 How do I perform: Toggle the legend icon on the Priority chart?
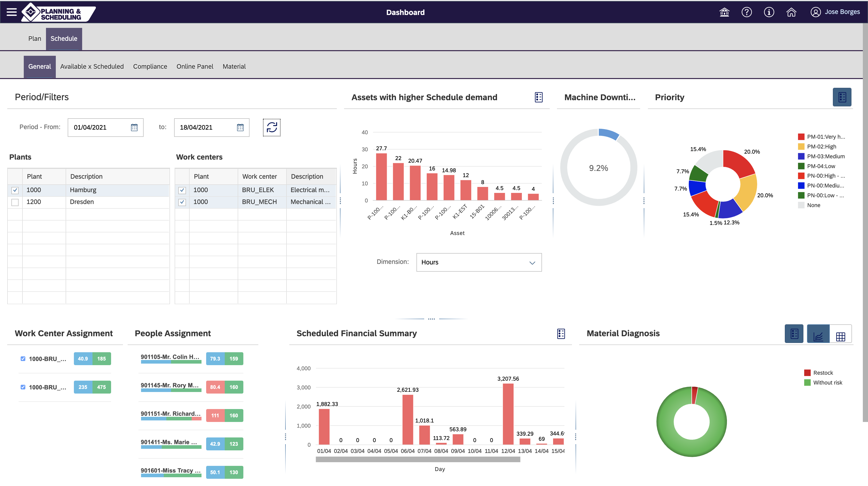point(842,97)
